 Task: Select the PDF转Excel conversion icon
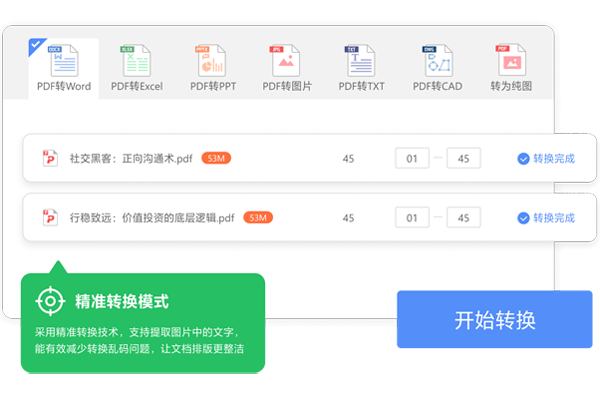click(136, 62)
